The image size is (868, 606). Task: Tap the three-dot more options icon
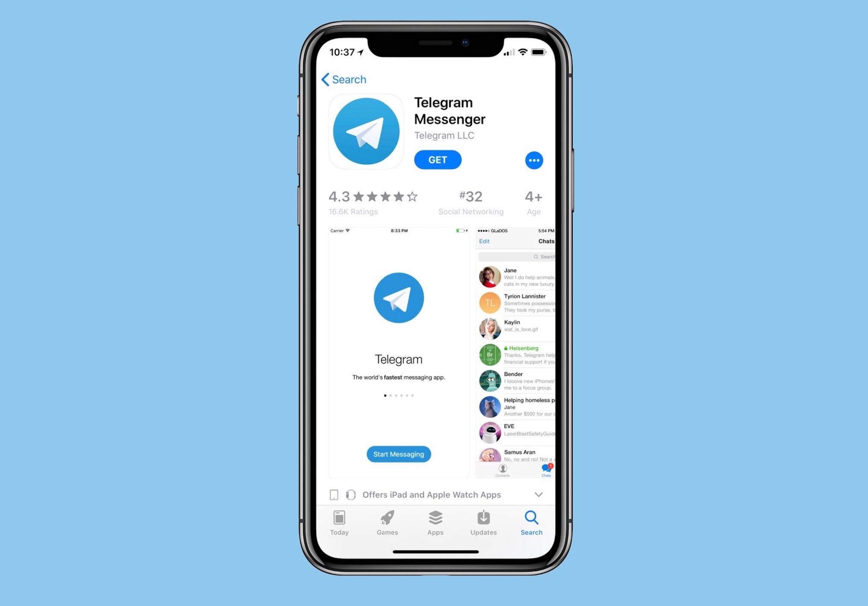[x=534, y=160]
